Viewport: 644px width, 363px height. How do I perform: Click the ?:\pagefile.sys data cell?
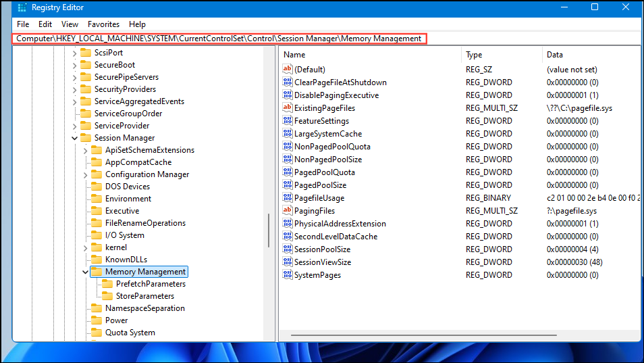click(x=572, y=210)
